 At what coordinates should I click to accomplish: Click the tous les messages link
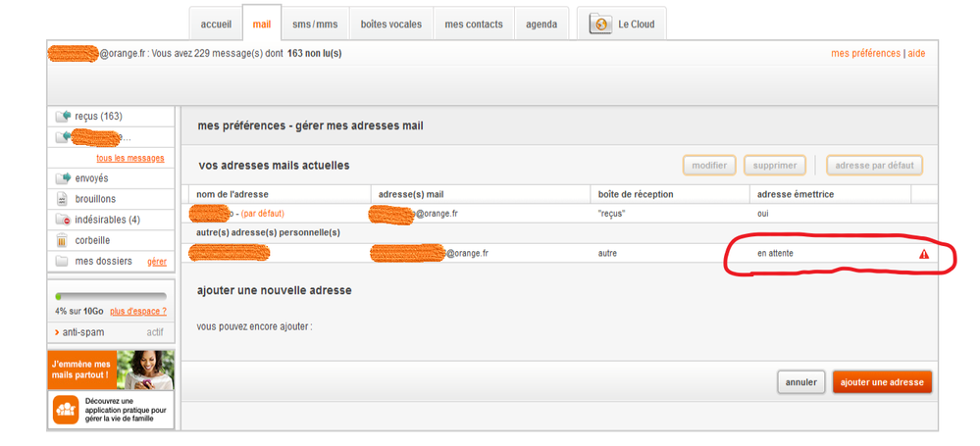point(129,158)
